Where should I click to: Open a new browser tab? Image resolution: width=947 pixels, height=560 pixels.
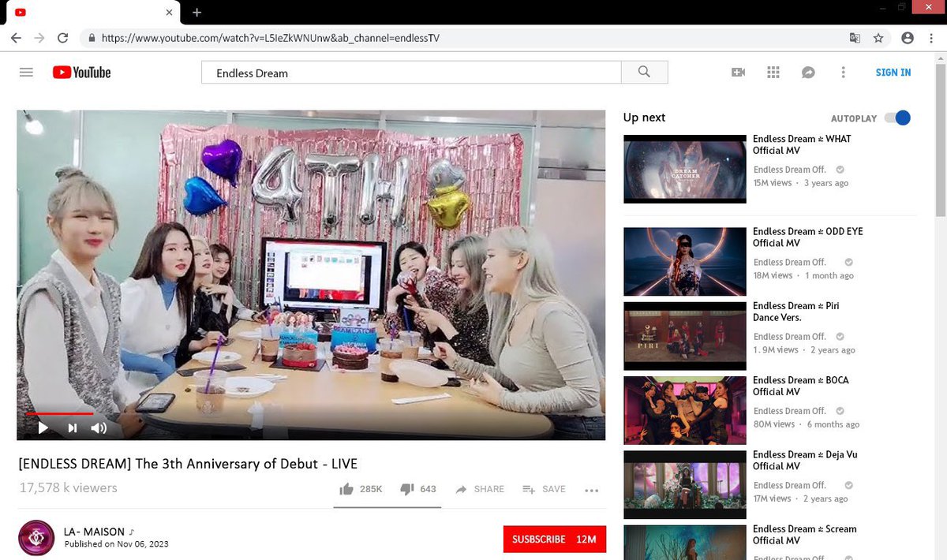pos(197,13)
